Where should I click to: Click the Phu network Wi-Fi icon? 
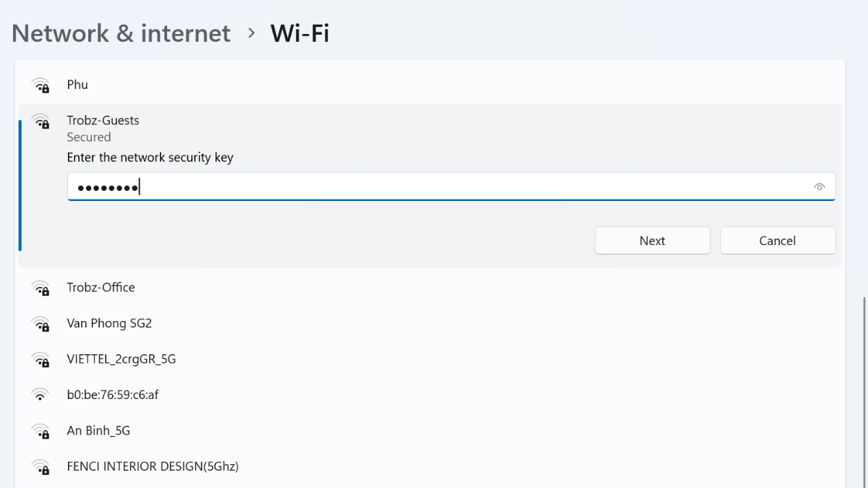(41, 85)
